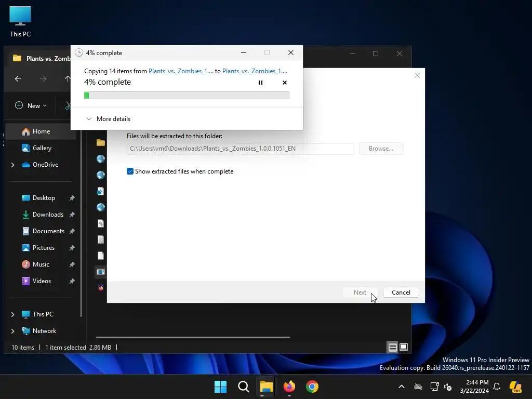Expand Network in navigation pane
This screenshot has height=399, width=532.
pos(12,331)
